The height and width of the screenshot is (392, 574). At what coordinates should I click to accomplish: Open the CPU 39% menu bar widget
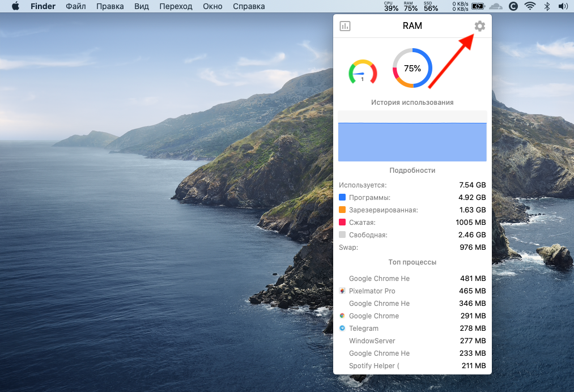391,7
